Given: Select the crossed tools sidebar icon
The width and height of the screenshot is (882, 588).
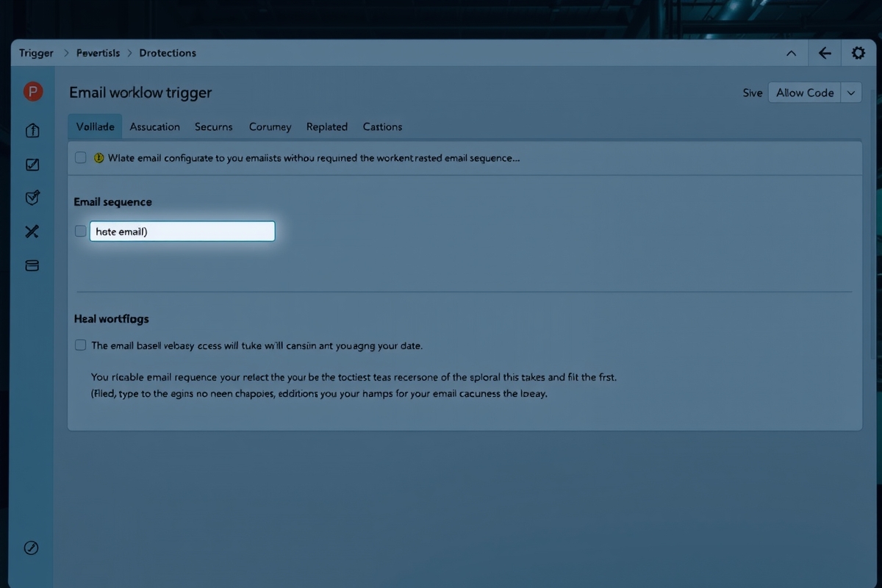Looking at the screenshot, I should coord(32,232).
